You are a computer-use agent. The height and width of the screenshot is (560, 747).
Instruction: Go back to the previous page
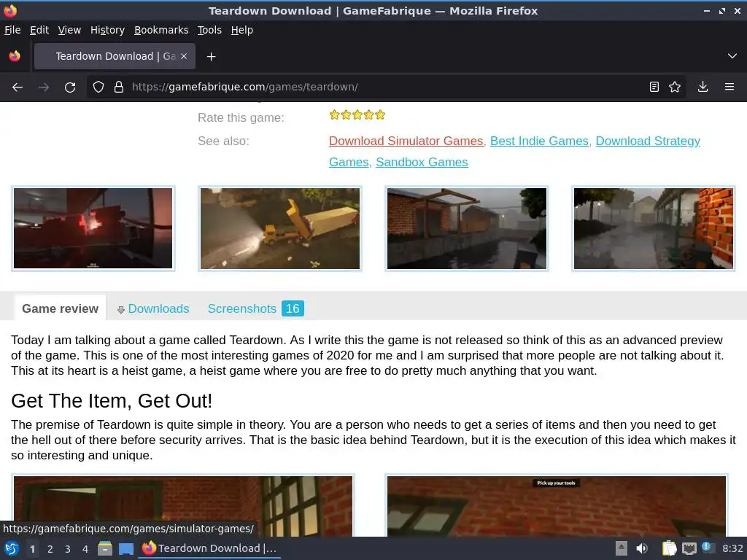(18, 87)
